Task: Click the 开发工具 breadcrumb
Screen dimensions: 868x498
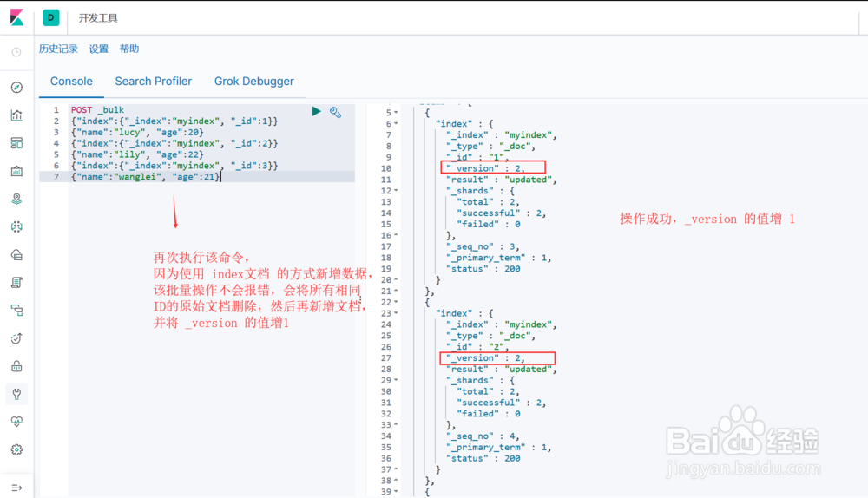Action: point(98,18)
